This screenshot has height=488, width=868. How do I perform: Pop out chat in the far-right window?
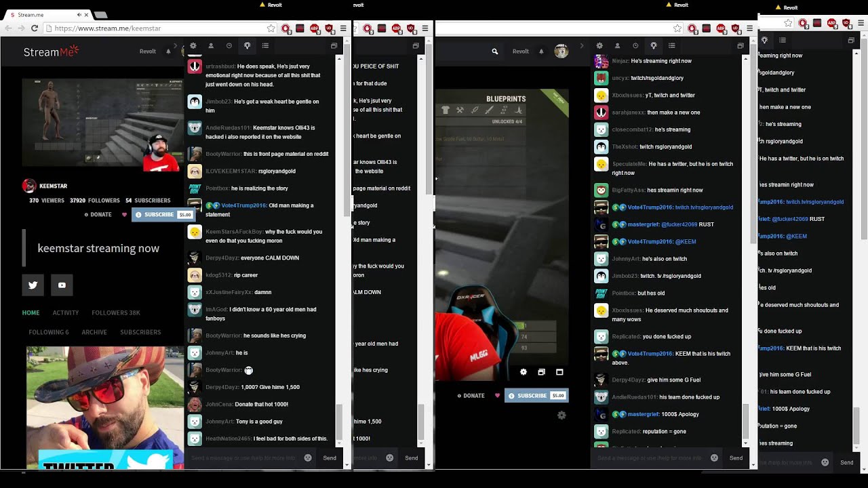tap(851, 41)
